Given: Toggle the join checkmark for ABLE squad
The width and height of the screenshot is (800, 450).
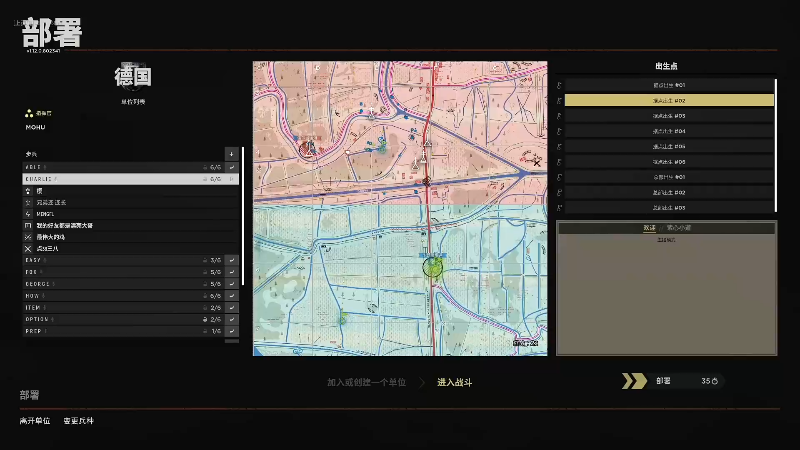Looking at the screenshot, I should (232, 167).
